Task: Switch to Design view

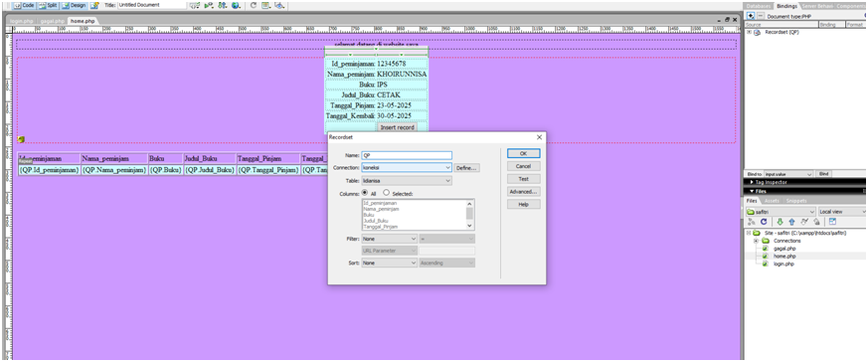Action: tap(74, 5)
